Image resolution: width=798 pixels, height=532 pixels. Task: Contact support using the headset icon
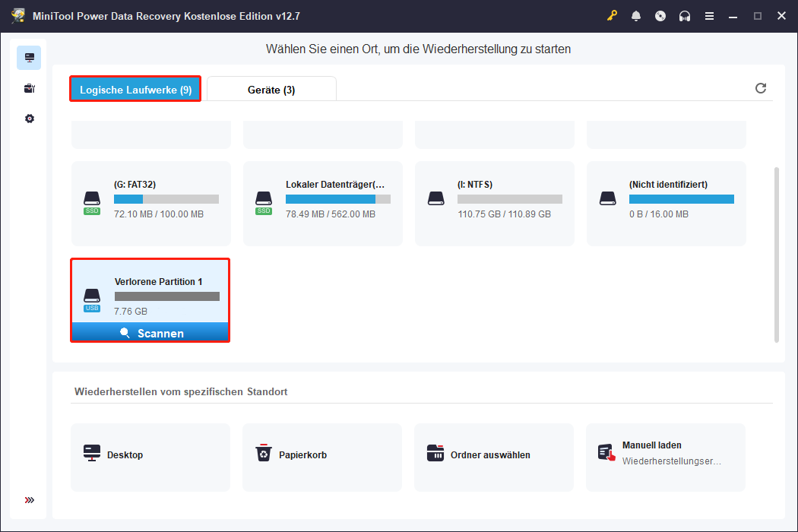[685, 15]
